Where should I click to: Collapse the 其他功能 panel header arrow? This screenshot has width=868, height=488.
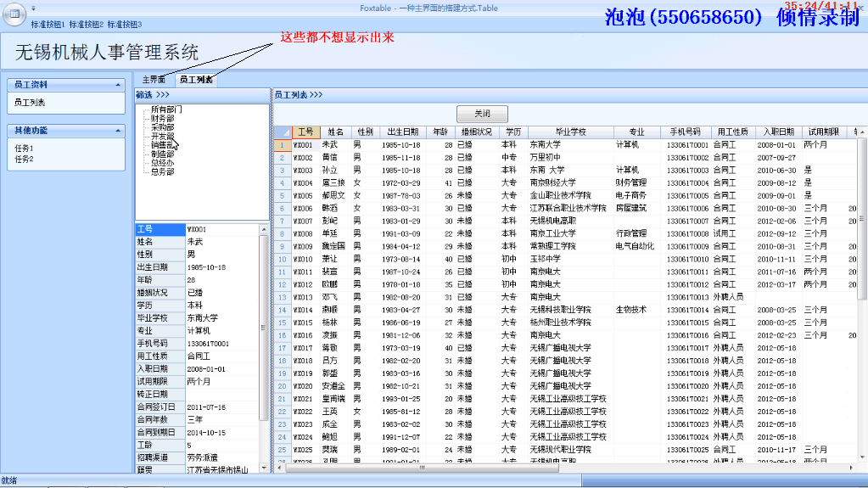click(x=120, y=131)
